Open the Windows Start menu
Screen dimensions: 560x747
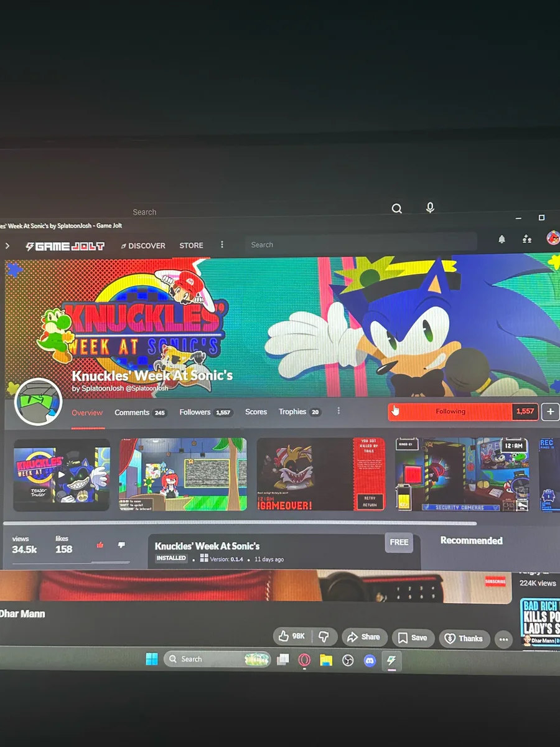click(152, 659)
